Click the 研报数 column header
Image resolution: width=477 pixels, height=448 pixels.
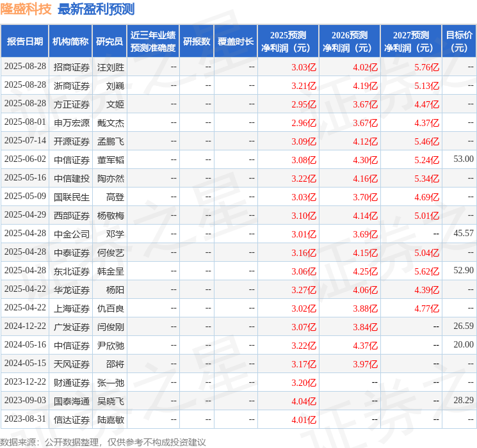[x=197, y=42]
